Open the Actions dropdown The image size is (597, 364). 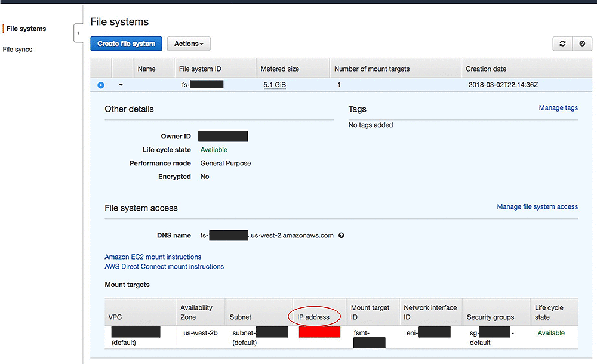[189, 44]
